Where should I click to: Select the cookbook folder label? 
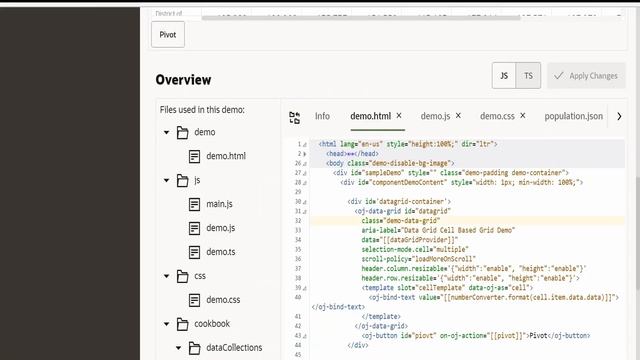coord(212,324)
